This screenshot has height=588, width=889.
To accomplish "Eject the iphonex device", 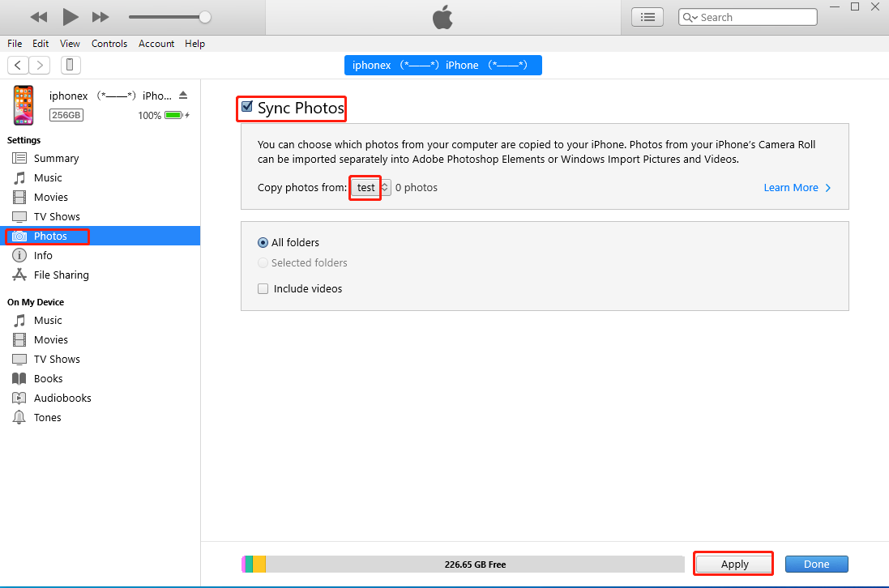I will click(183, 96).
